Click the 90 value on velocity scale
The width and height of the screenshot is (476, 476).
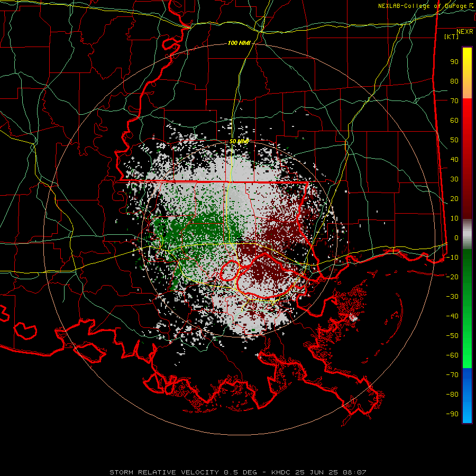point(454,62)
